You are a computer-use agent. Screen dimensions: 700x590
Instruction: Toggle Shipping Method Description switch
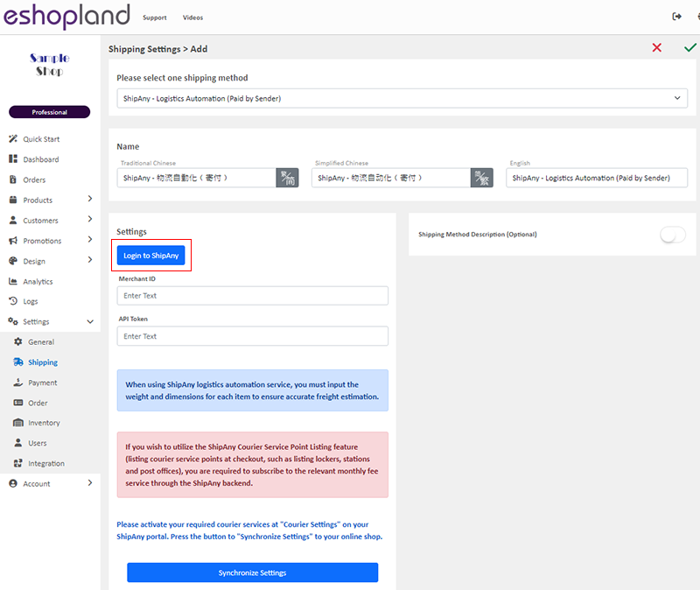(673, 235)
